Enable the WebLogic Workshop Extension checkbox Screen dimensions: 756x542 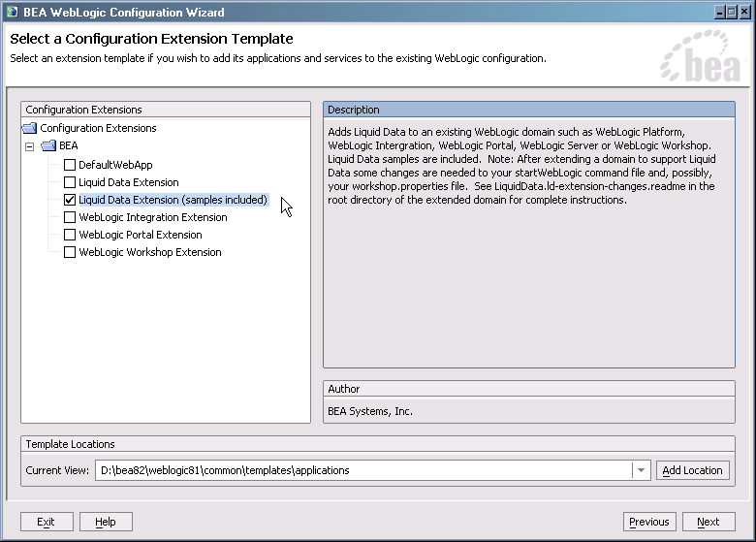point(70,252)
